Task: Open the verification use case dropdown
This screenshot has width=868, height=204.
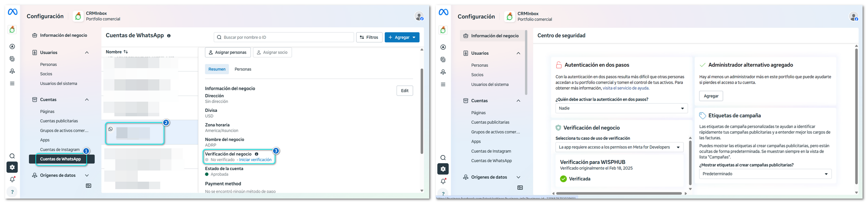Action: point(619,147)
